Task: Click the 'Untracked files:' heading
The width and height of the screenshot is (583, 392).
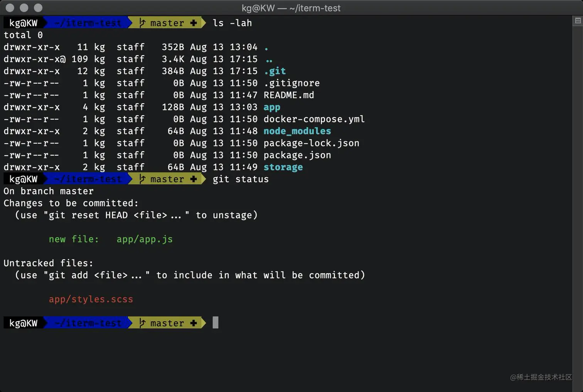Action: tap(49, 263)
